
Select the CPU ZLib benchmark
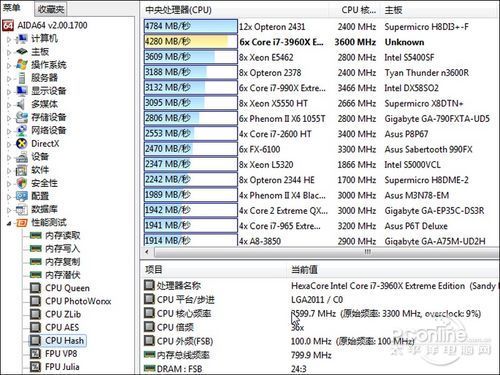point(63,314)
